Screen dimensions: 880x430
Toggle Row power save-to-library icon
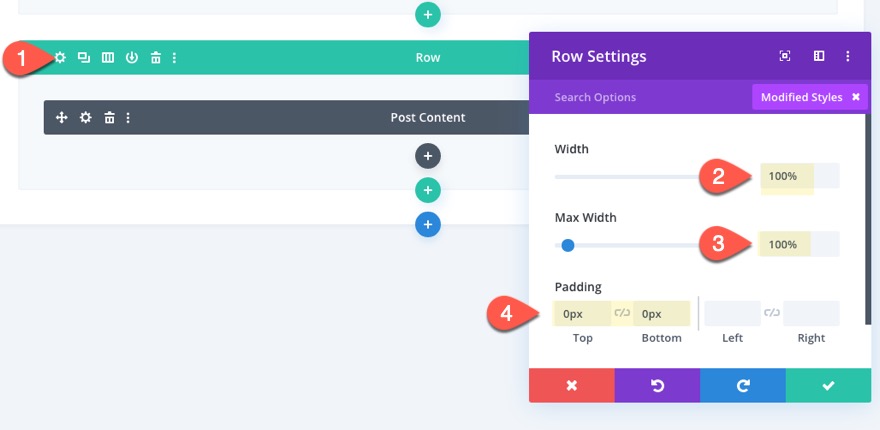coord(131,58)
